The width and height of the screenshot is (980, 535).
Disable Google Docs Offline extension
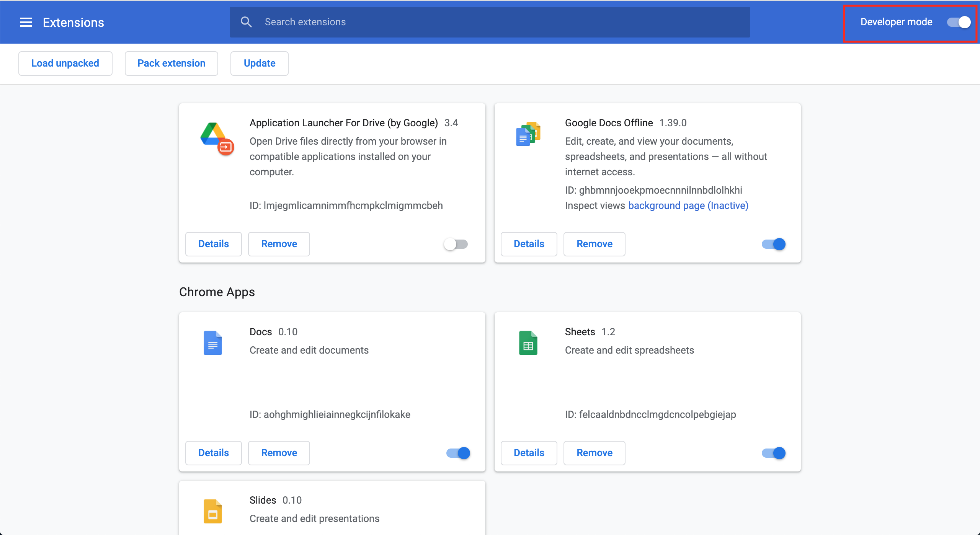(774, 244)
